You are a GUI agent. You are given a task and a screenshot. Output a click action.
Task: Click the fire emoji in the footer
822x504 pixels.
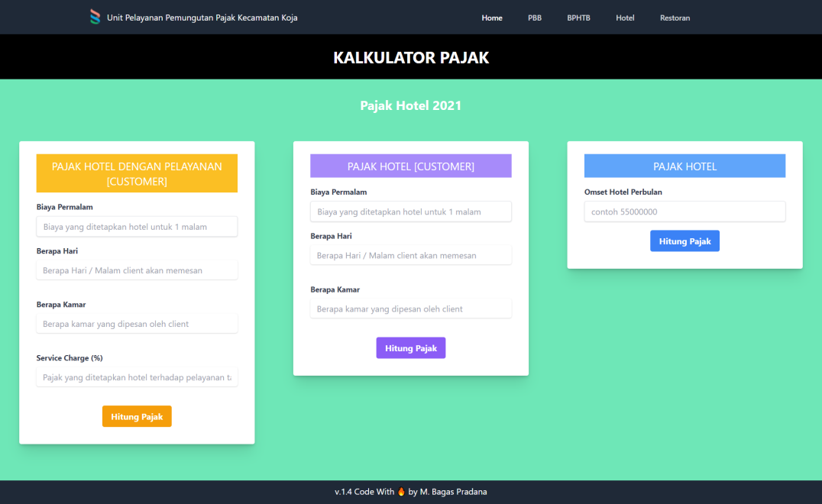tap(401, 492)
